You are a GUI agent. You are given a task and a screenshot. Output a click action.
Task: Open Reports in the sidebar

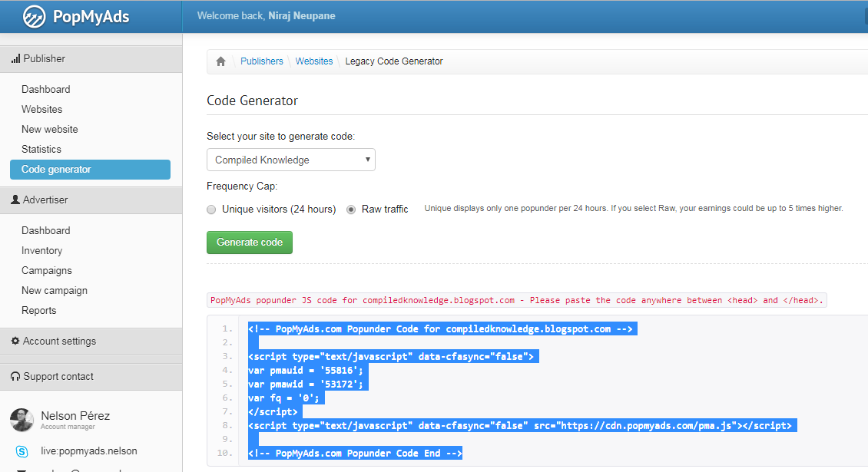[x=38, y=310]
